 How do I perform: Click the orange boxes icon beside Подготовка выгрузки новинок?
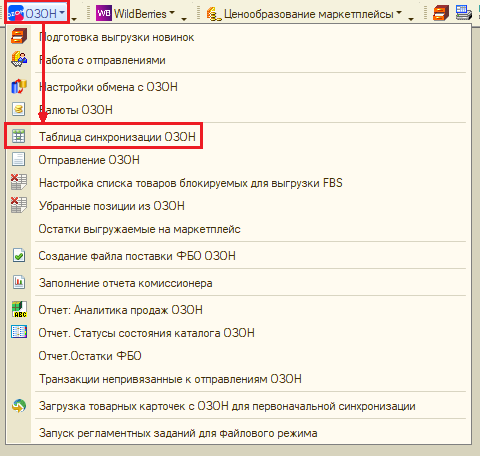pyautogui.click(x=19, y=36)
